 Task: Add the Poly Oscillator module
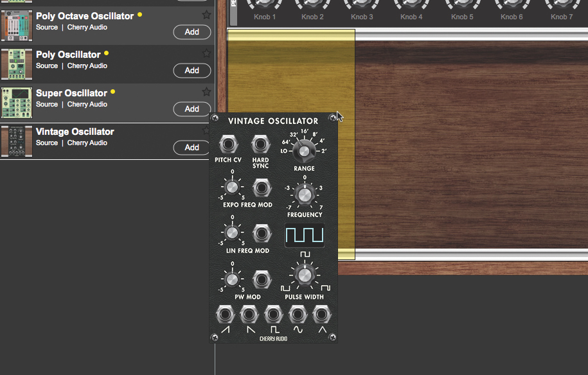(x=192, y=71)
